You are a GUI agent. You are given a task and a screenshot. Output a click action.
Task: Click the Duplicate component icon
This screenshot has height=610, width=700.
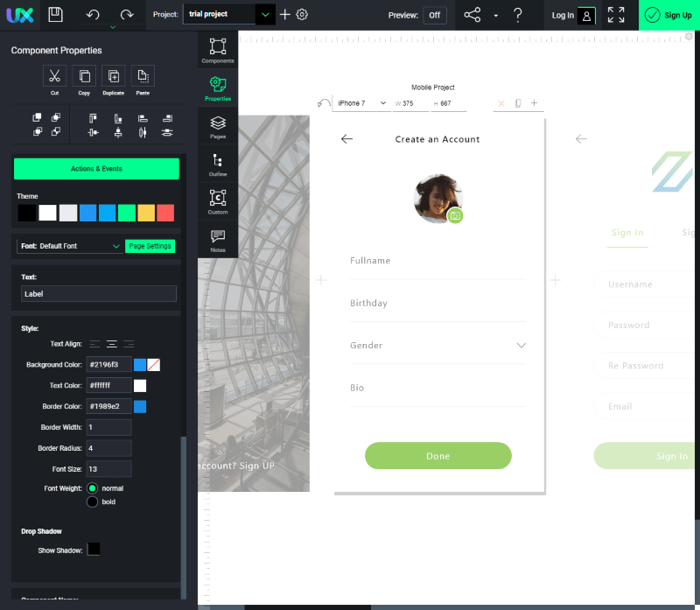pyautogui.click(x=113, y=76)
